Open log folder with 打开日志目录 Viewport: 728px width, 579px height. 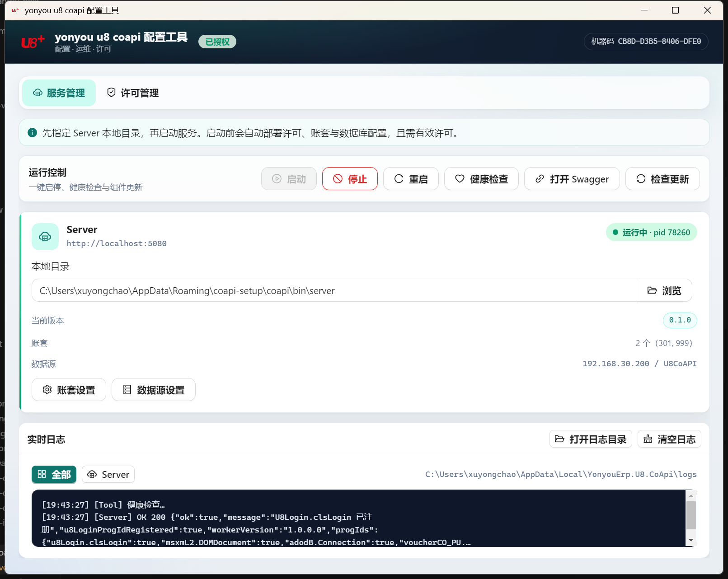[591, 439]
